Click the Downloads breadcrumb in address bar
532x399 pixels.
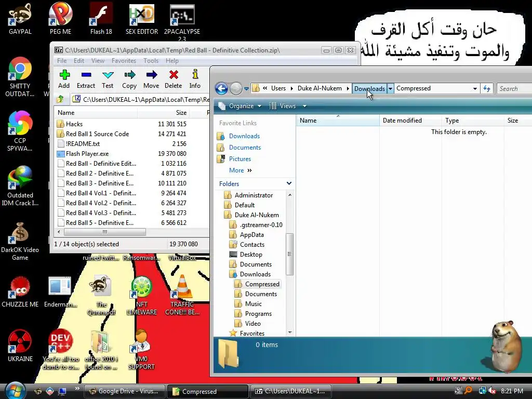click(x=369, y=88)
